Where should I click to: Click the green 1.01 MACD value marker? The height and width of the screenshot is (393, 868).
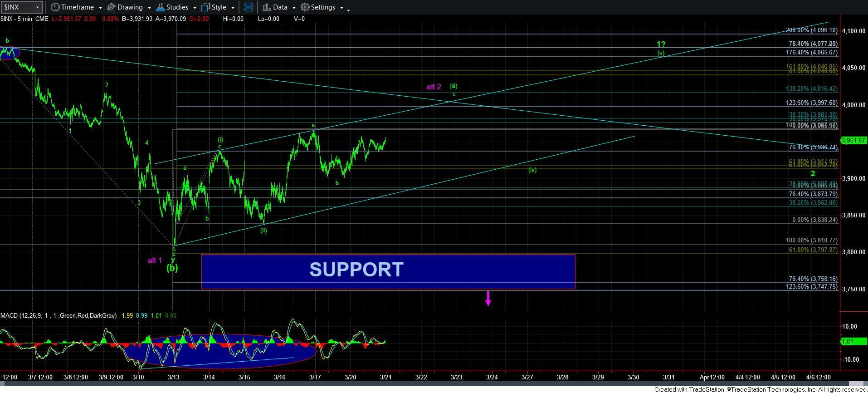pyautogui.click(x=848, y=342)
